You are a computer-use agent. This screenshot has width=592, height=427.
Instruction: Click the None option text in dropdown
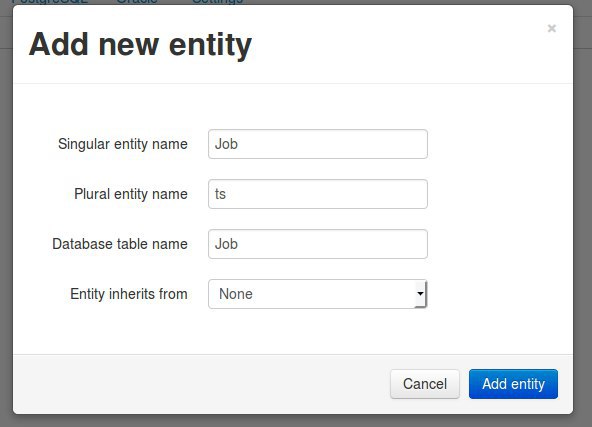(x=236, y=294)
